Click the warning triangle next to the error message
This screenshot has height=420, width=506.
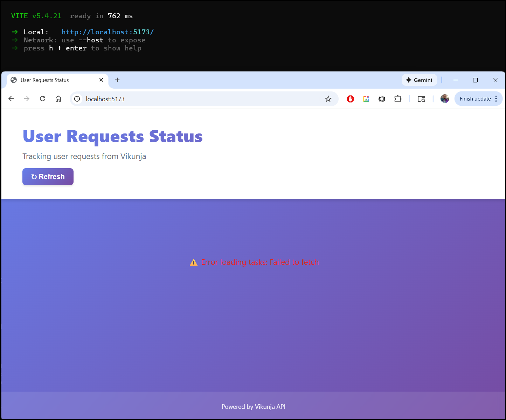tap(193, 262)
